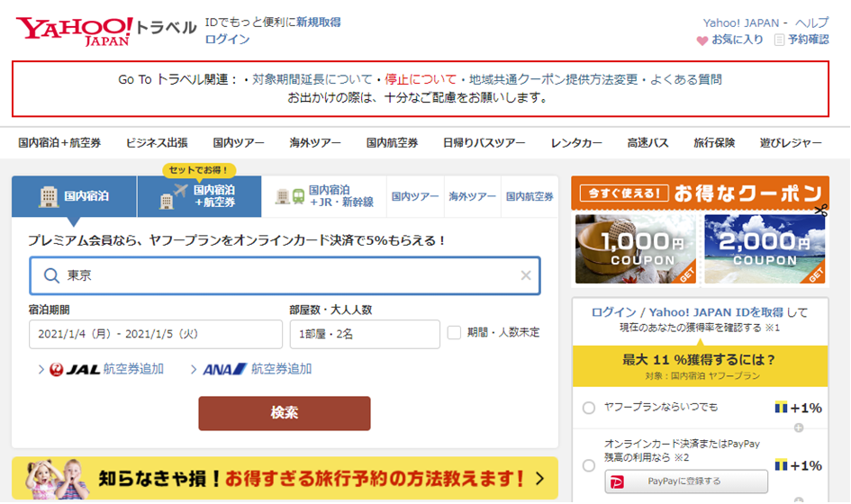Open 旅行保険 in navigation bar
Image resolution: width=851 pixels, height=504 pixels.
[714, 143]
